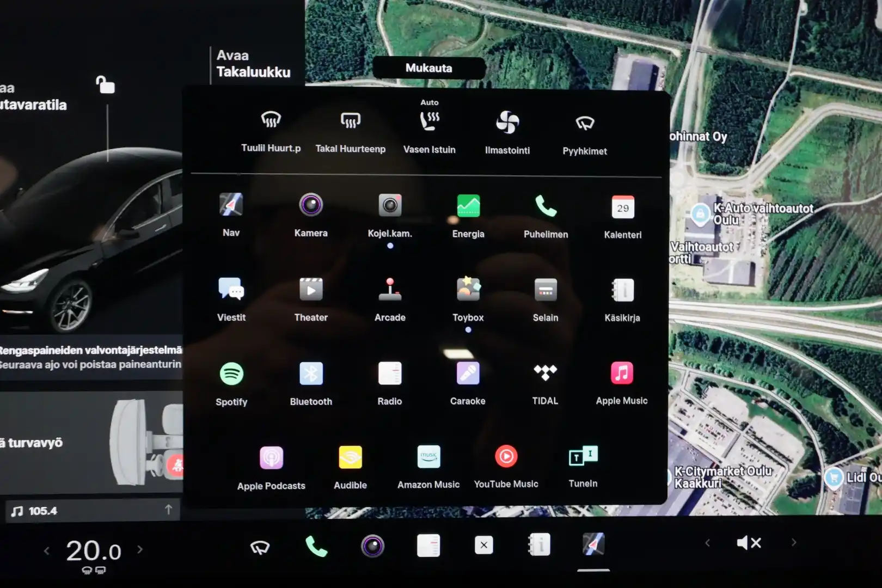The height and width of the screenshot is (588, 882).
Task: Tap the 20.0 temperature display
Action: tap(93, 551)
